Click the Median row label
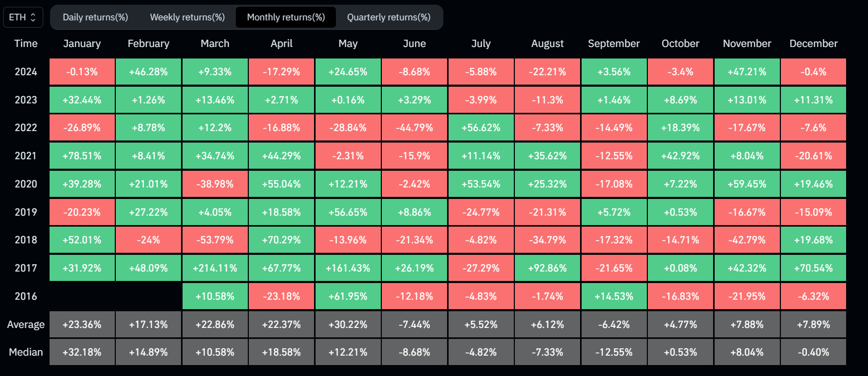Image resolution: width=868 pixels, height=376 pixels. pos(26,352)
